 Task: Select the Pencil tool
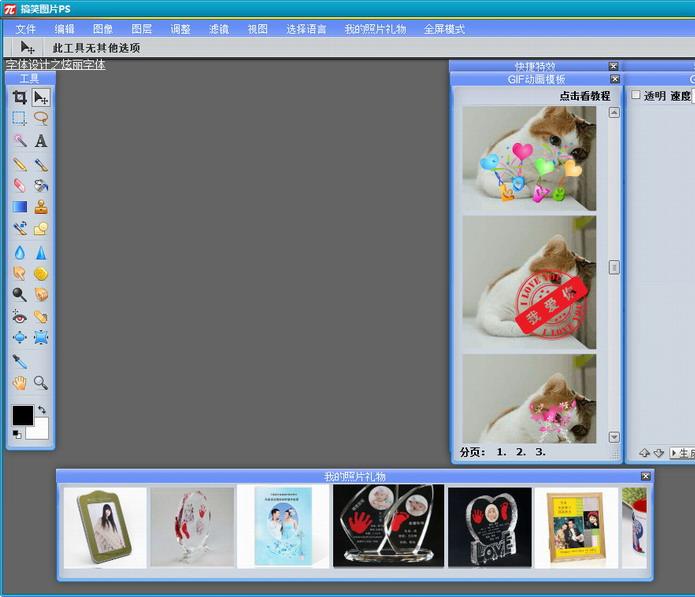(19, 163)
